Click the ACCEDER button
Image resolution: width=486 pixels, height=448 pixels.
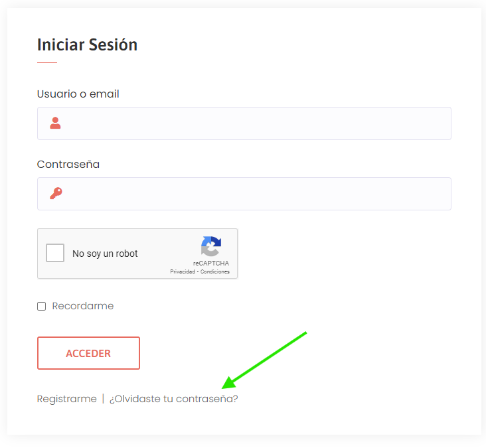(89, 353)
